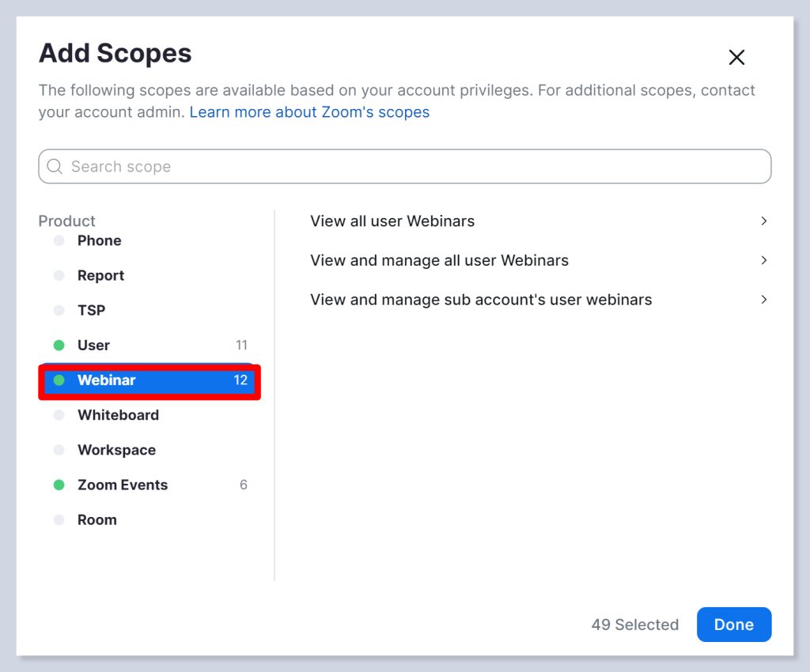Screen dimensions: 810x672
Task: Expand sub account's user webinars chevron
Action: [763, 300]
